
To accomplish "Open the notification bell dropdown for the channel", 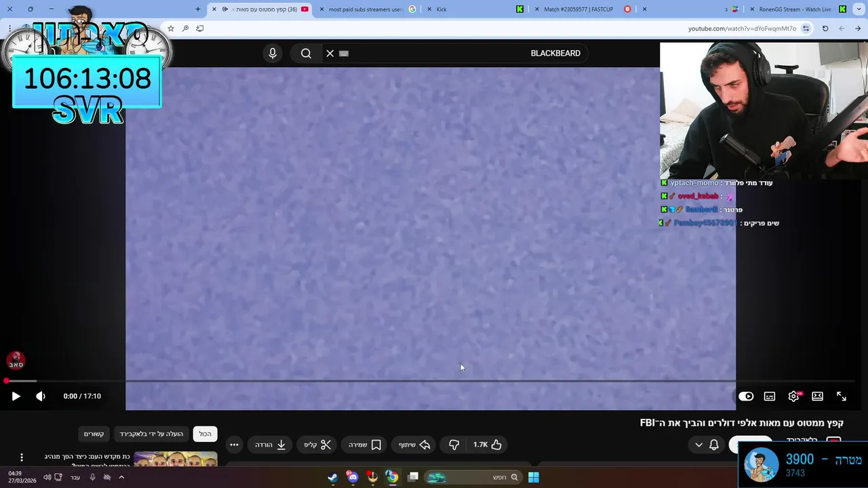I will coord(706,445).
